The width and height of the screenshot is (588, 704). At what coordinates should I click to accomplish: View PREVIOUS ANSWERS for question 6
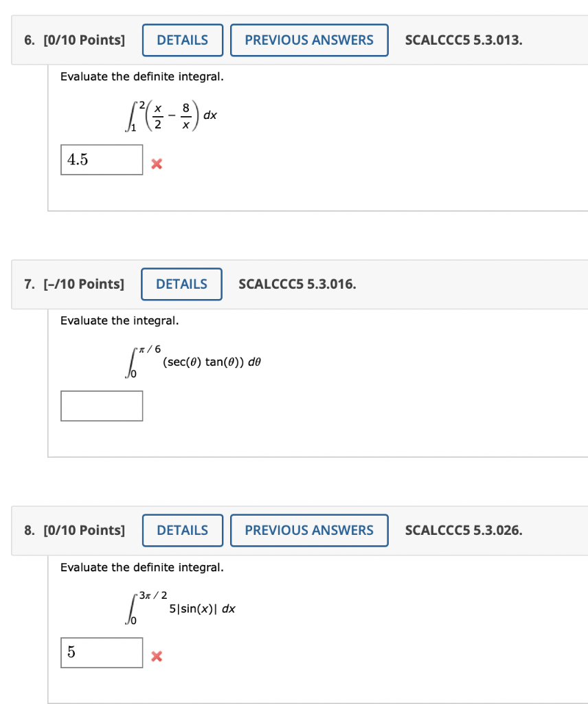tap(309, 40)
